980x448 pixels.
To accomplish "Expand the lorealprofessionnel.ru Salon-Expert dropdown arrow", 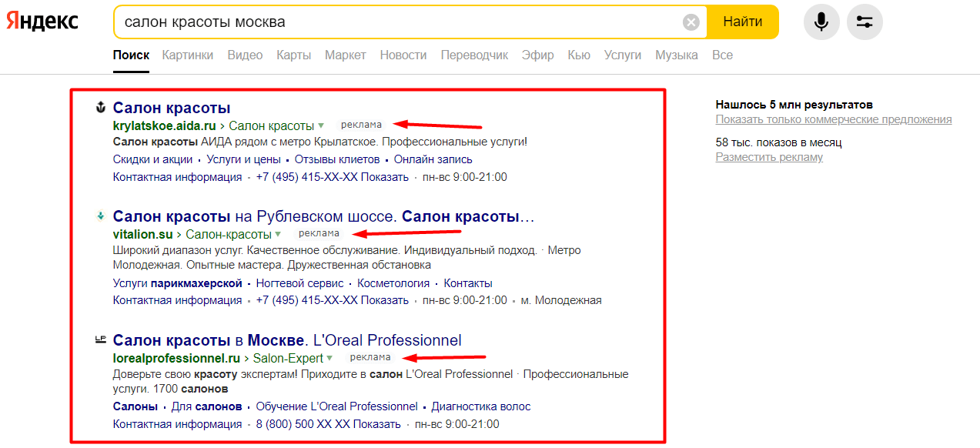I will coord(329,358).
